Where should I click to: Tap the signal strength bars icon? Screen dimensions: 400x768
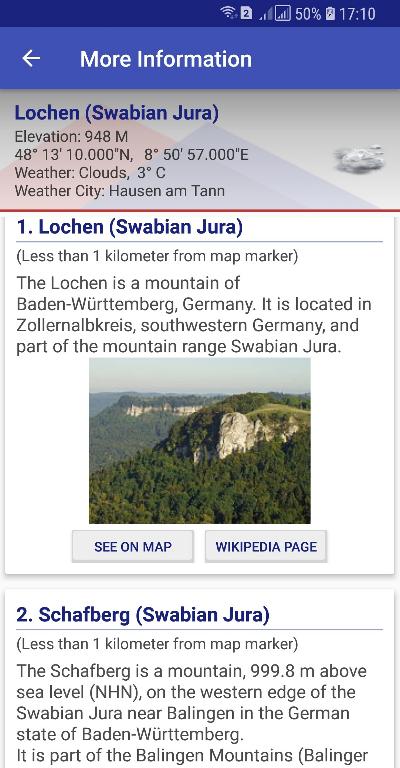[x=275, y=14]
